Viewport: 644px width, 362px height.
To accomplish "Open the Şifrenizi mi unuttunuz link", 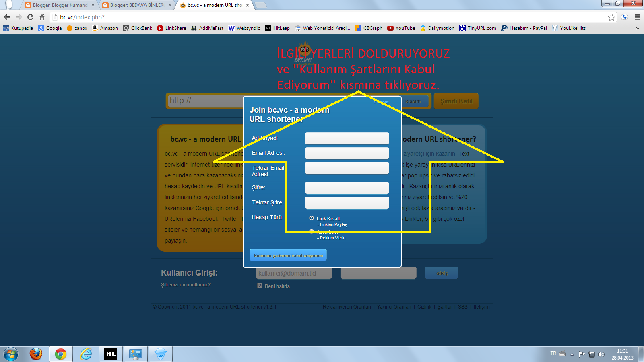I will tap(186, 285).
